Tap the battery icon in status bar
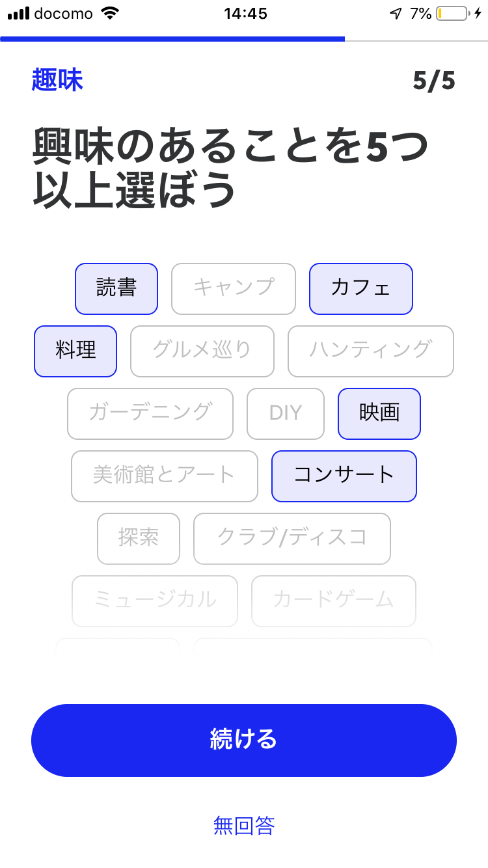 coord(452,14)
